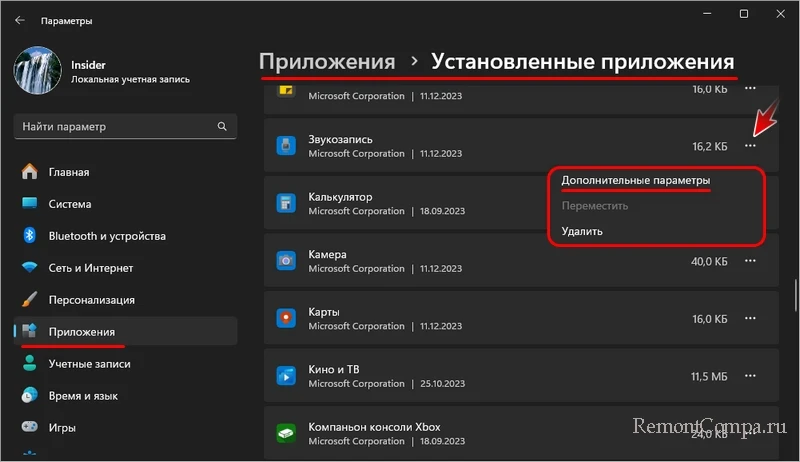Click the Главная house icon
The height and width of the screenshot is (462, 800).
pyautogui.click(x=30, y=171)
